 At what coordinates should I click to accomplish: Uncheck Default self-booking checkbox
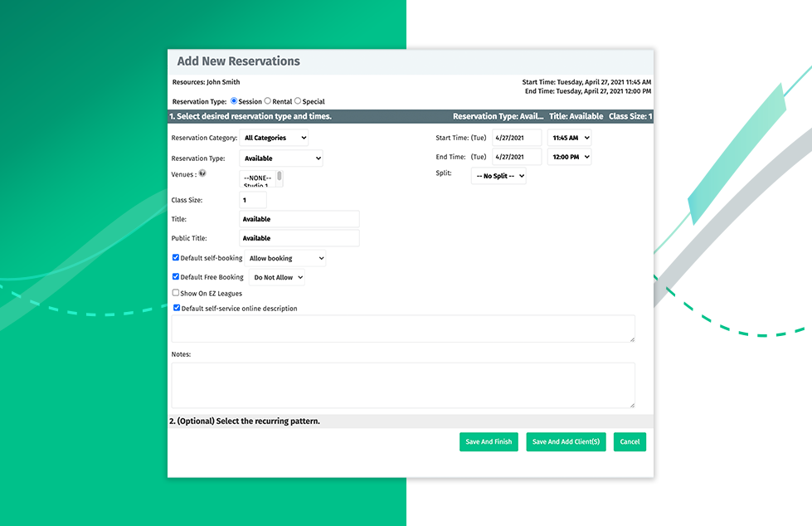pos(176,258)
